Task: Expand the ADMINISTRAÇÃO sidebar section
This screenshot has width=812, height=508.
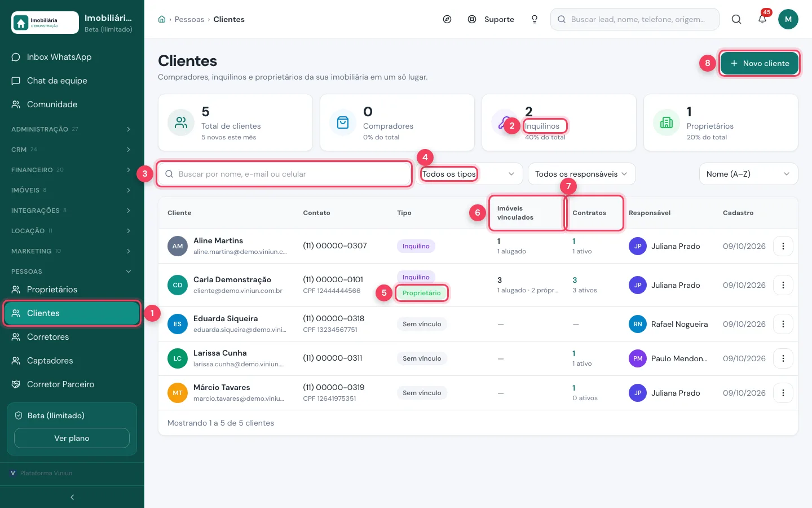Action: 72,129
